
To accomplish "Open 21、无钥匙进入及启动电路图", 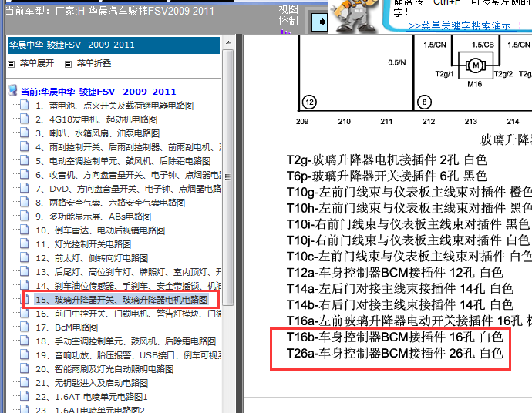I will pyautogui.click(x=92, y=383).
